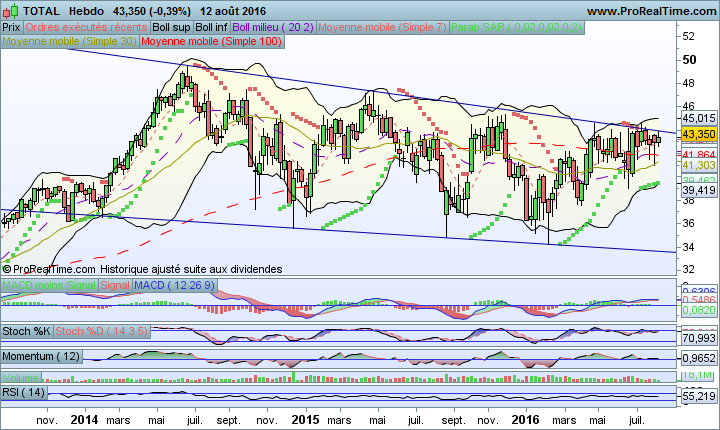Click the MACD moins Signal label

pyautogui.click(x=49, y=285)
